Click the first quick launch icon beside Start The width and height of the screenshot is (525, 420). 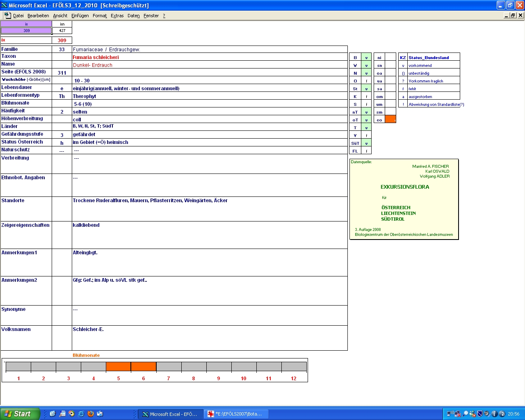tap(52, 414)
